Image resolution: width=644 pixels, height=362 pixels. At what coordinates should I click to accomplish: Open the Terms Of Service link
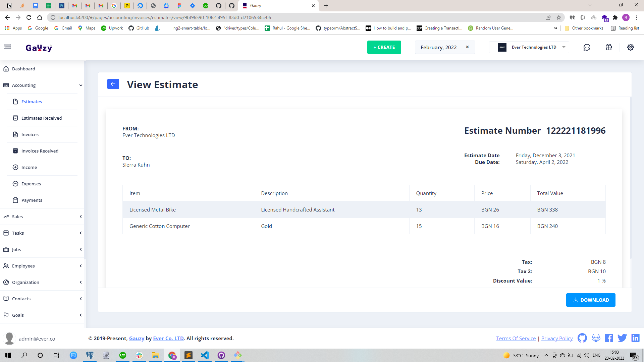point(516,339)
